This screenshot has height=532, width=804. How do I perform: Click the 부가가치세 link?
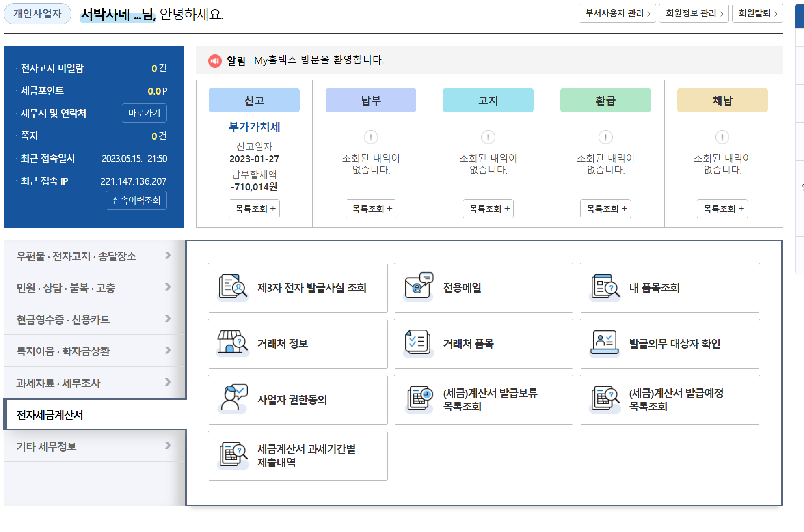254,127
